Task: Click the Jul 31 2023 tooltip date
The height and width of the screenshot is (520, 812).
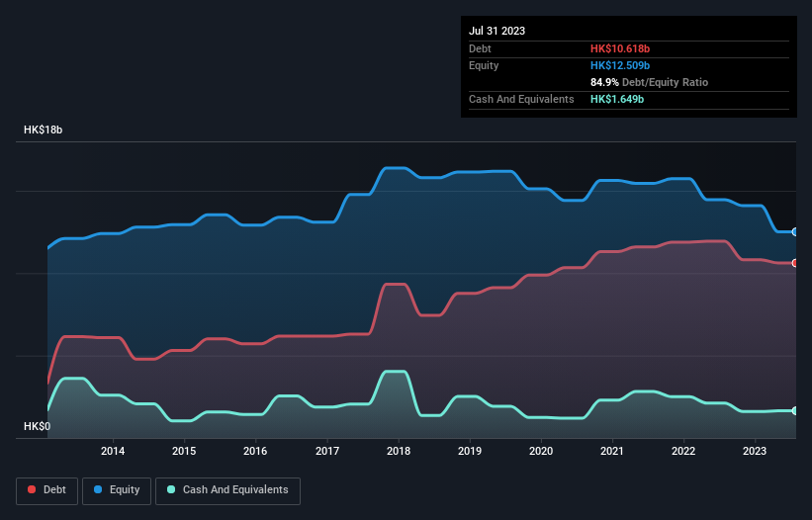Action: coord(497,31)
